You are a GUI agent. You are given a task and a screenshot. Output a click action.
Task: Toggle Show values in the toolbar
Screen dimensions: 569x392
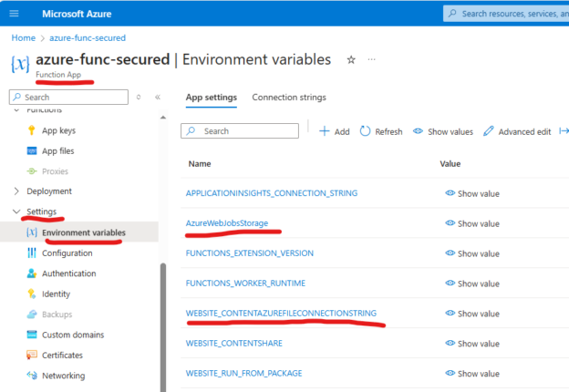(442, 131)
